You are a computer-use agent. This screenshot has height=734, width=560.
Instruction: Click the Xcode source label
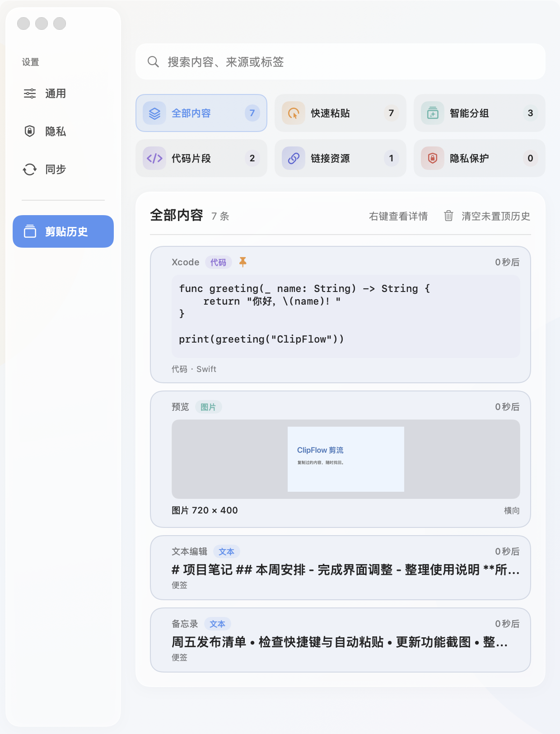(x=185, y=262)
